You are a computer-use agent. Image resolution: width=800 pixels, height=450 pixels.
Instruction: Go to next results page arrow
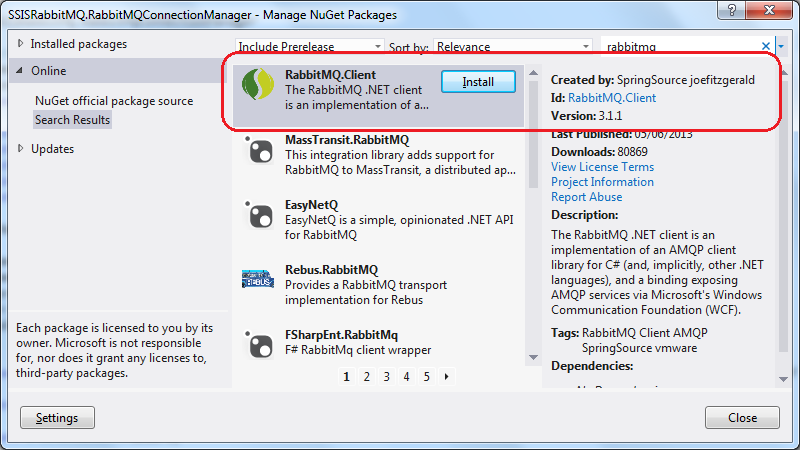point(446,377)
